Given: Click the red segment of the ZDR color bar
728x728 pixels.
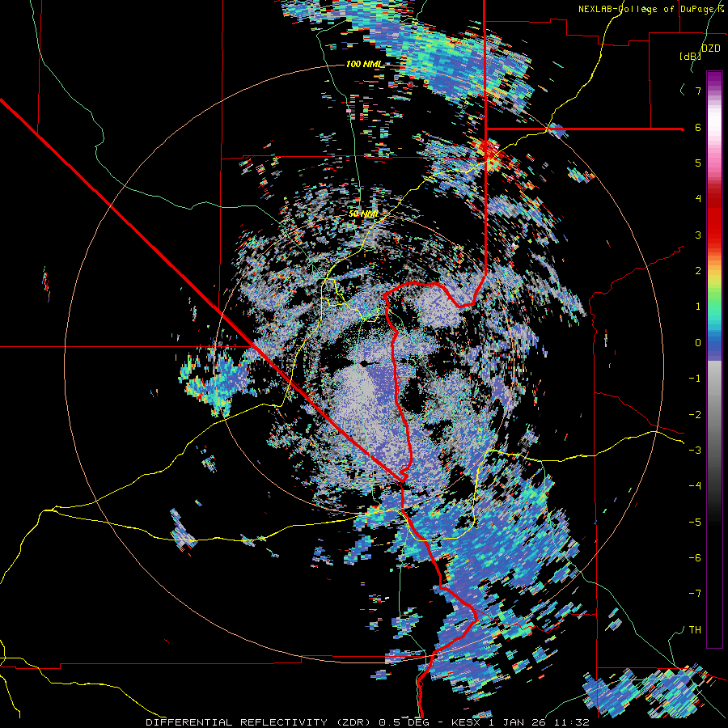Looking at the screenshot, I should tap(714, 218).
